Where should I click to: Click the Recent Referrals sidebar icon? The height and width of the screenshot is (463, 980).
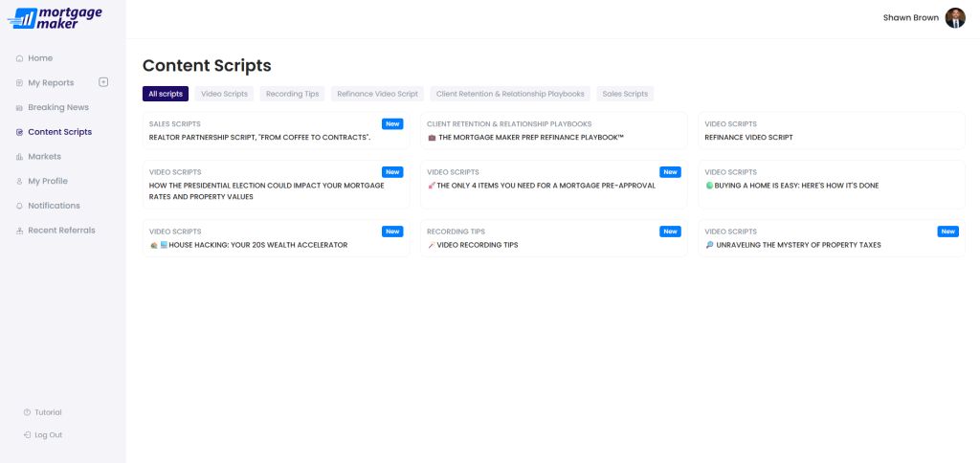[x=19, y=231]
